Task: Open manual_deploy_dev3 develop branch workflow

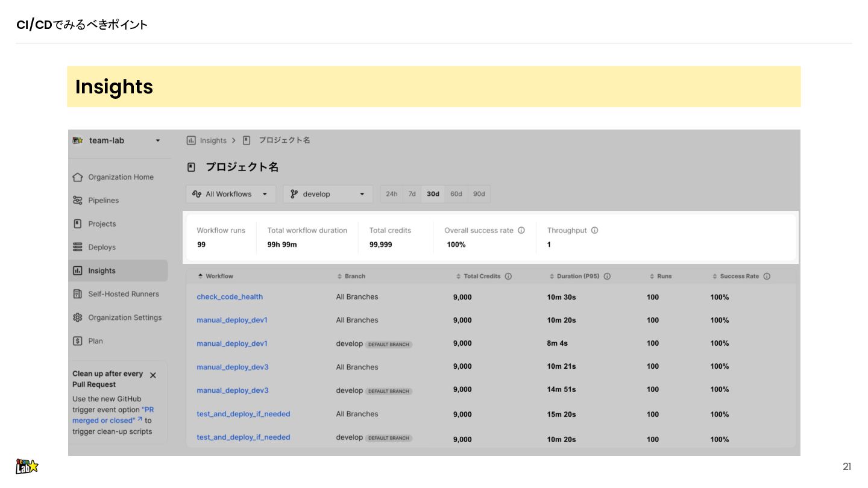Action: 233,390
